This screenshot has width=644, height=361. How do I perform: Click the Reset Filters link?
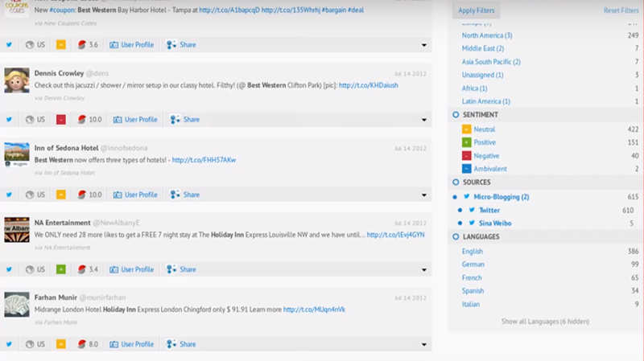tap(621, 10)
